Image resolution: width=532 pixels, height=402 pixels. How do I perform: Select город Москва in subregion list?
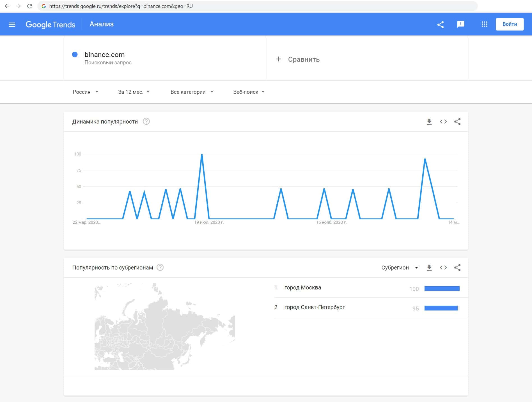tap(302, 287)
